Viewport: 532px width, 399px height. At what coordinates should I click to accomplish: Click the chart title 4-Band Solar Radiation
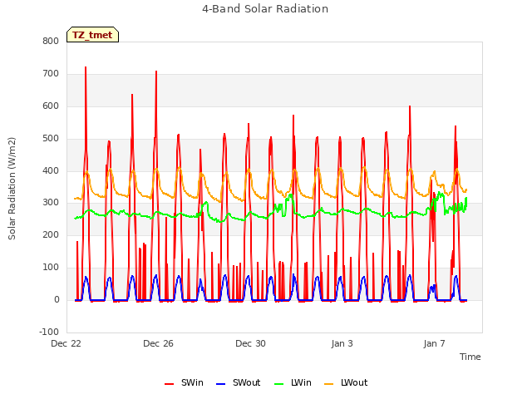(x=265, y=9)
